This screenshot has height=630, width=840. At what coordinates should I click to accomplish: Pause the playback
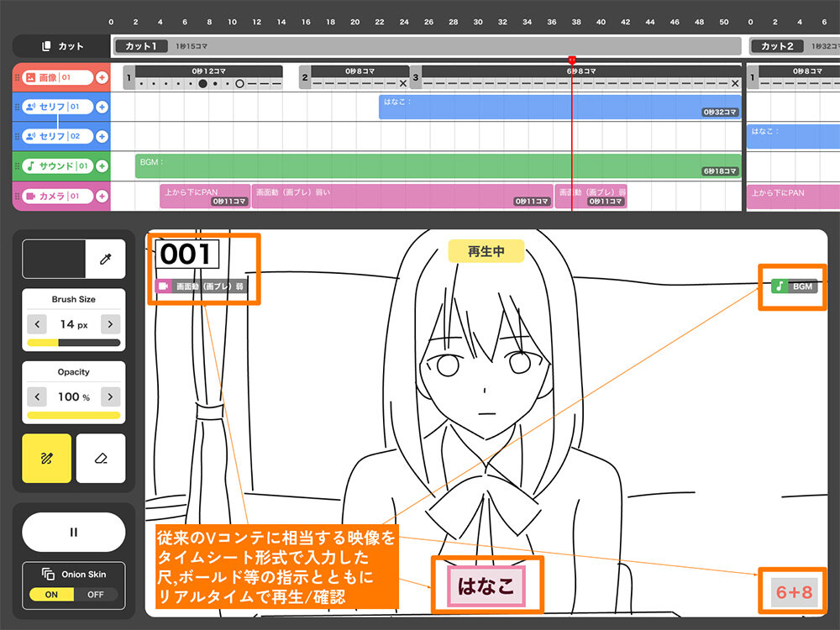pyautogui.click(x=73, y=532)
